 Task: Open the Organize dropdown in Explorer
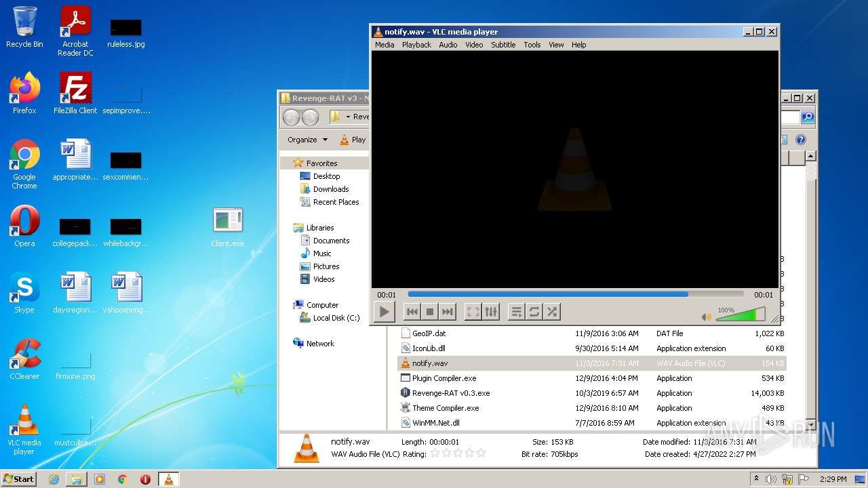307,140
